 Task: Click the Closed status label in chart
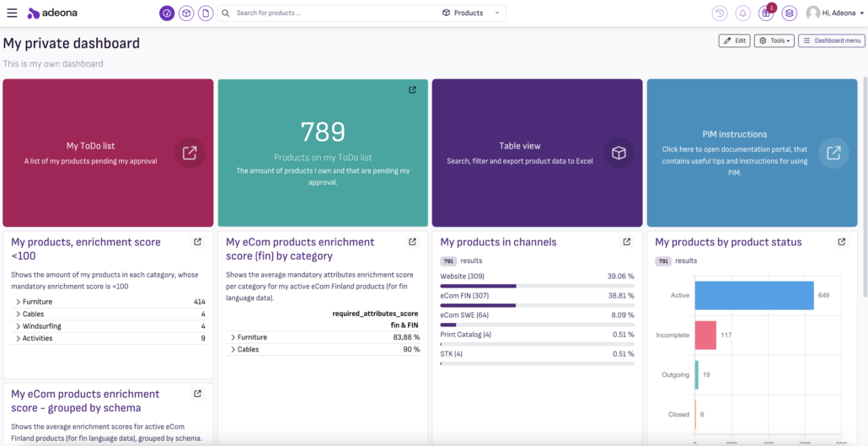(678, 415)
